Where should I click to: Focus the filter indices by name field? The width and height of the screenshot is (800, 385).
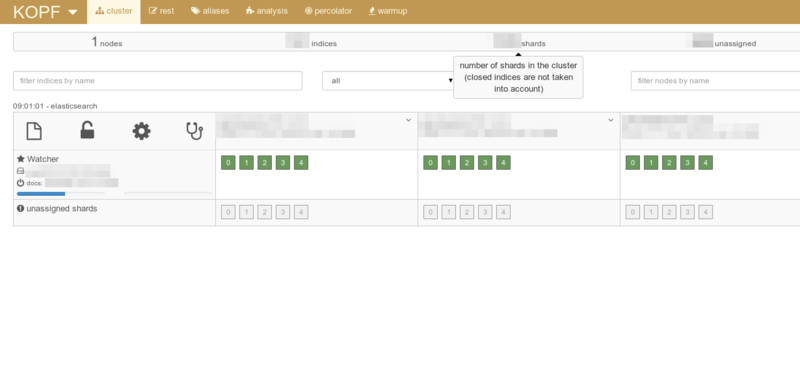click(x=158, y=81)
